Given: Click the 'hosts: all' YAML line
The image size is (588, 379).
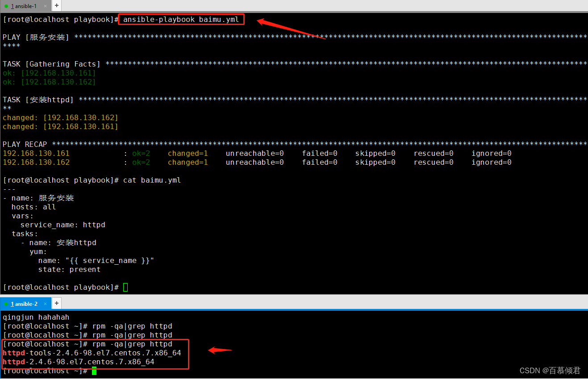Looking at the screenshot, I should pos(34,207).
